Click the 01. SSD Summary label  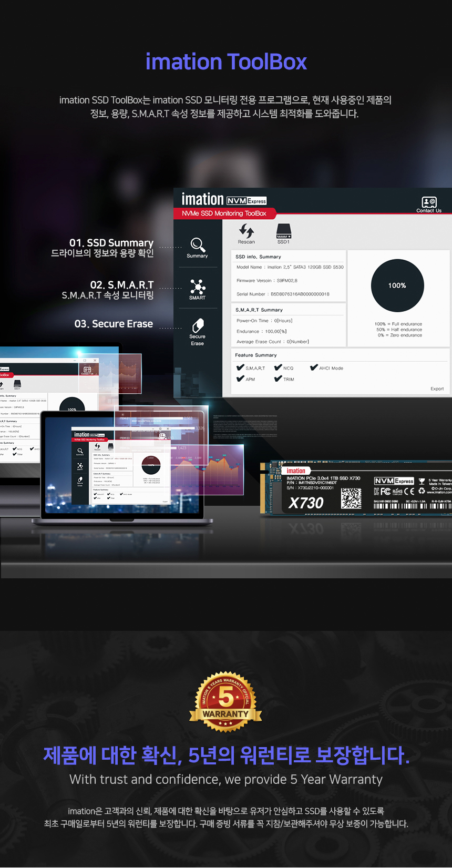(111, 243)
